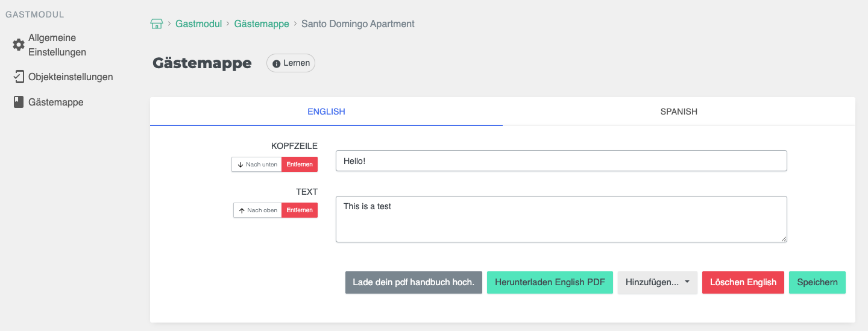The width and height of the screenshot is (868, 331).
Task: Click Löschen English button
Action: tap(743, 282)
